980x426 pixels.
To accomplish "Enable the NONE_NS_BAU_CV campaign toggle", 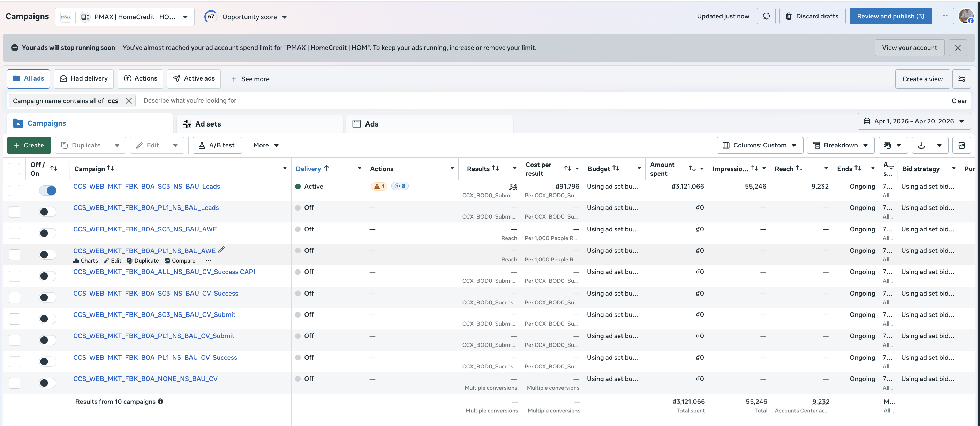I will [48, 383].
